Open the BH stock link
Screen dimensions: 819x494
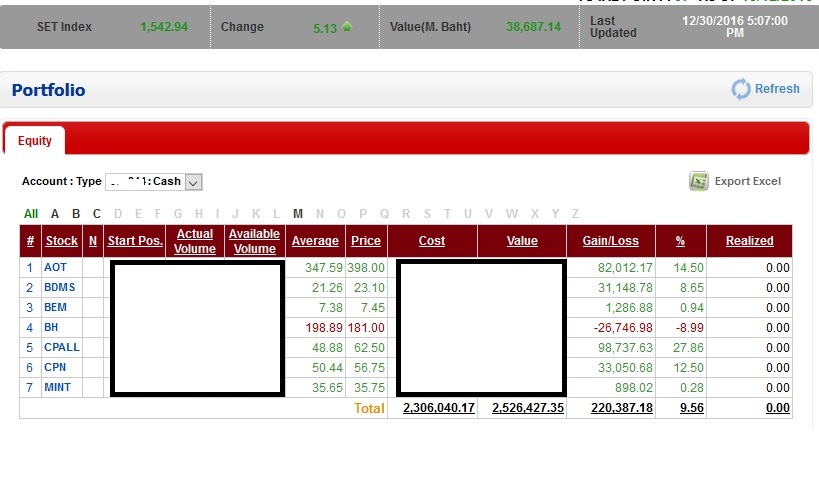[51, 327]
